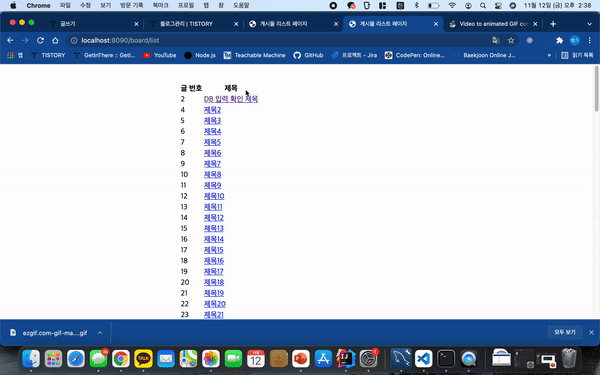The image size is (600, 375).
Task: Click the menu bar date and time
Action: (x=557, y=5)
